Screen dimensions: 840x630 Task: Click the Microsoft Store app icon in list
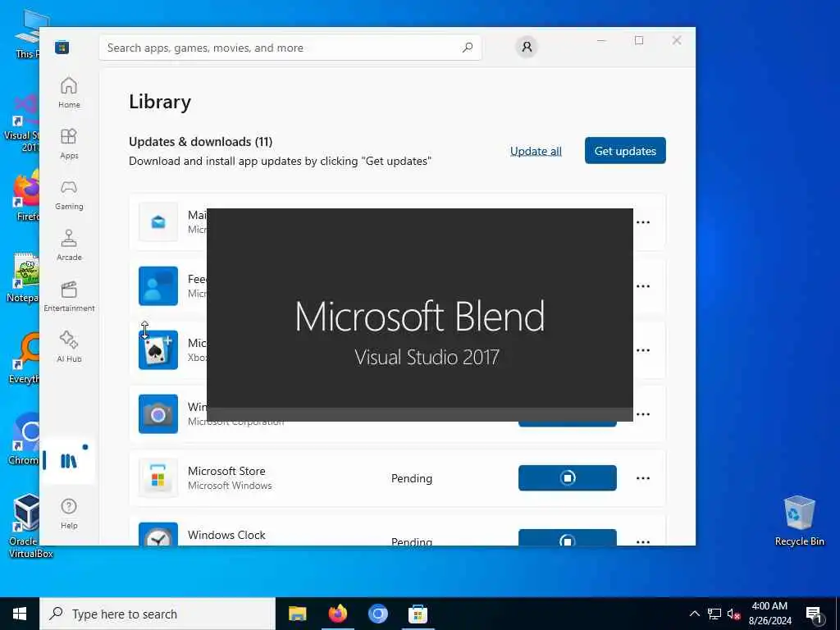[x=158, y=478]
